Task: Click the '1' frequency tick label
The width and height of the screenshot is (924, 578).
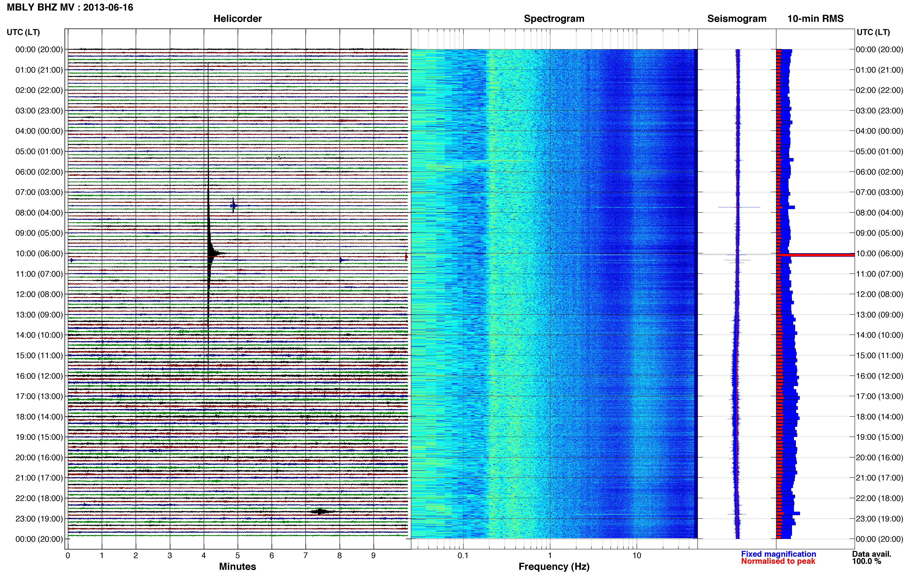Action: point(550,555)
